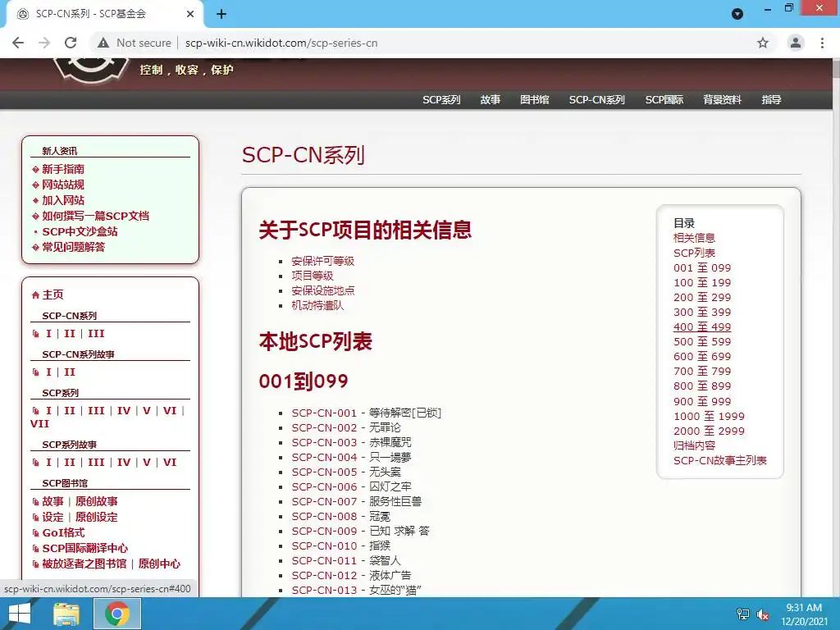Open 新手指南 sidebar link
The width and height of the screenshot is (840, 630).
point(63,169)
